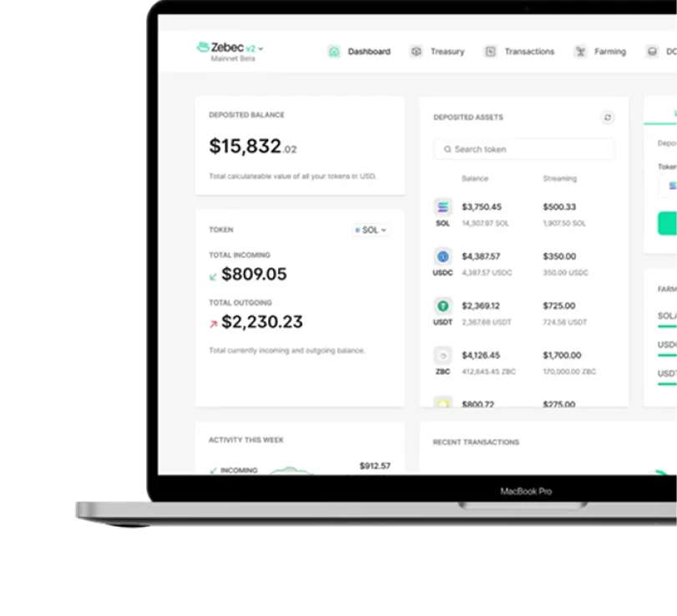This screenshot has width=677, height=616.
Task: Click the SOL farm progress bar
Action: [667, 328]
